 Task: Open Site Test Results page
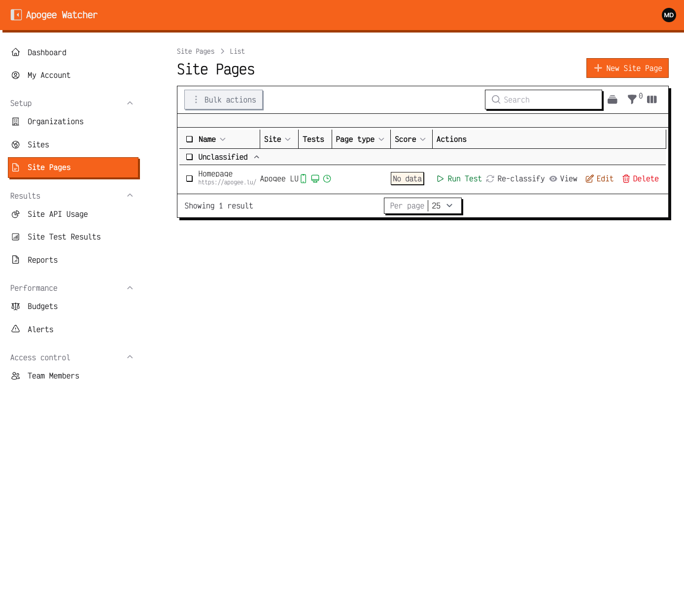coord(73,237)
